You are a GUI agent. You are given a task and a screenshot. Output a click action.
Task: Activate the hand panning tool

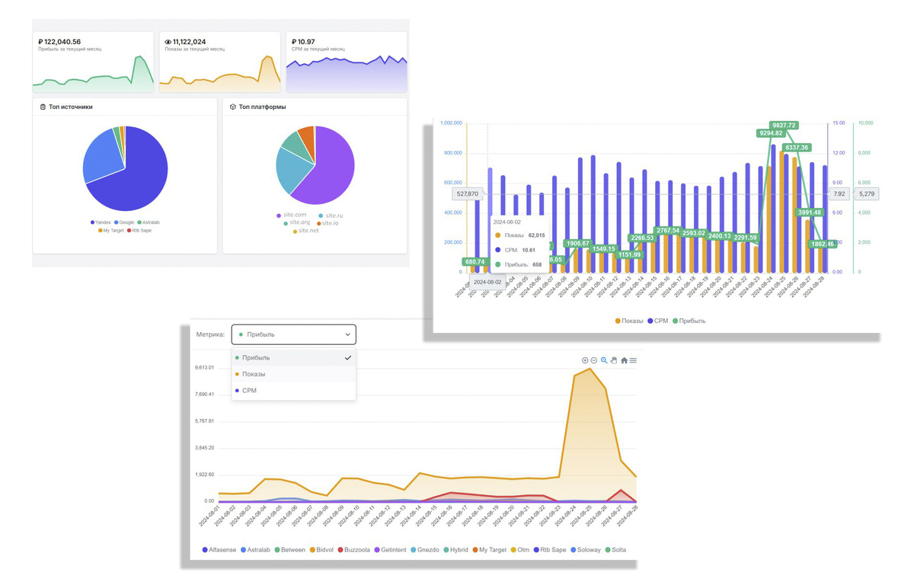tap(614, 360)
